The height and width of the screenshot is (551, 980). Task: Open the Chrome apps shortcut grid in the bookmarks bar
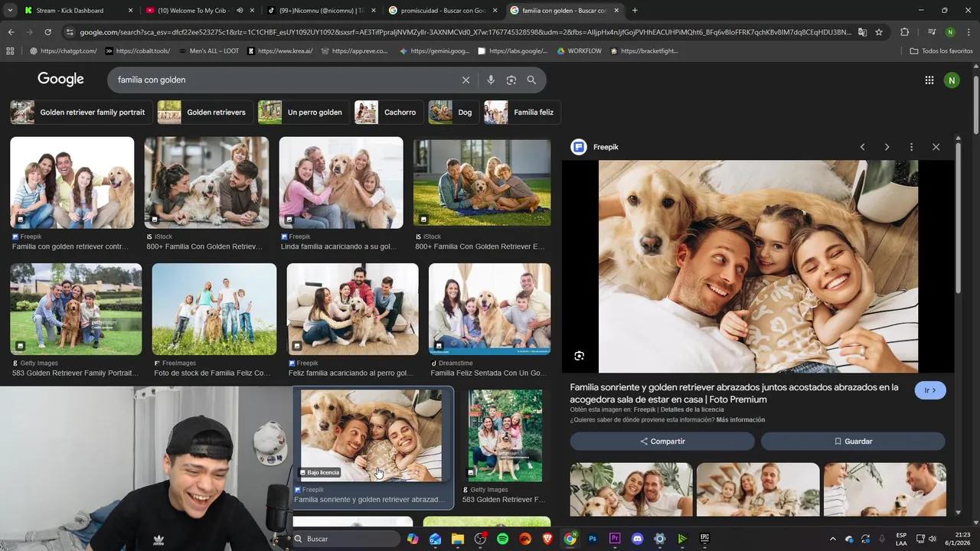(10, 51)
